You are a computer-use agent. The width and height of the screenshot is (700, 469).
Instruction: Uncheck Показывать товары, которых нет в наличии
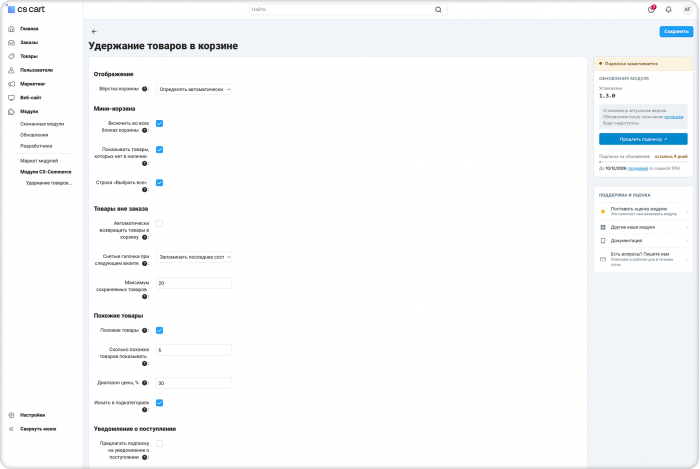coord(159,149)
